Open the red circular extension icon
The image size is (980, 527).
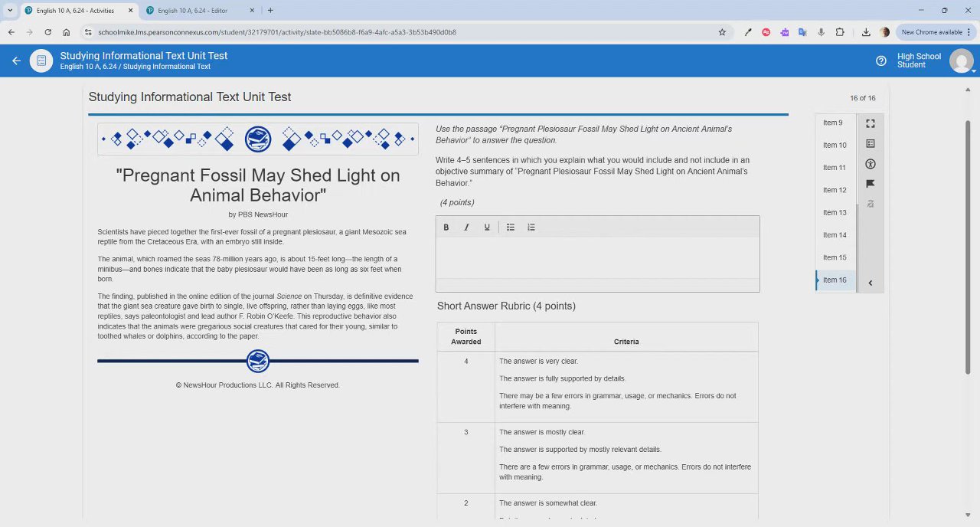pyautogui.click(x=766, y=32)
